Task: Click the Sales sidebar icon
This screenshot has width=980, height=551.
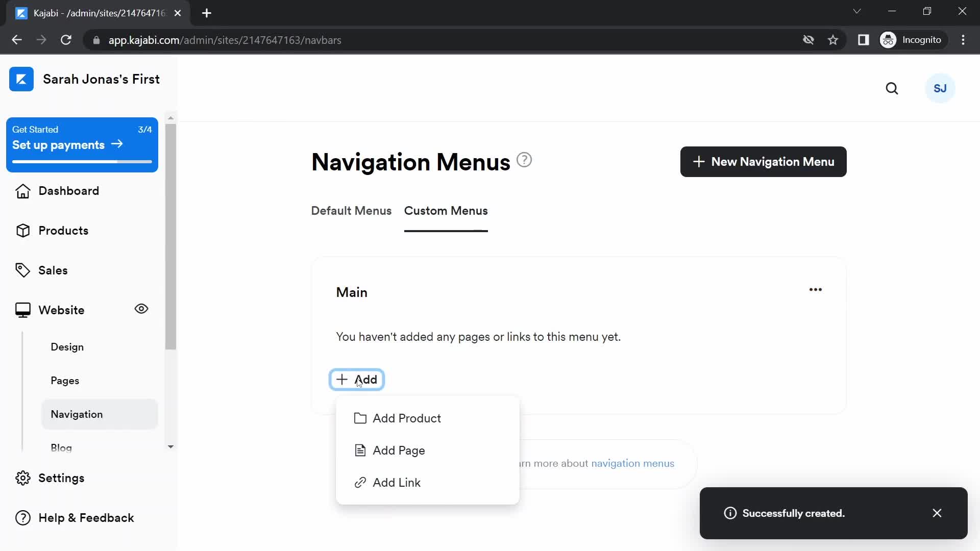Action: (x=23, y=269)
